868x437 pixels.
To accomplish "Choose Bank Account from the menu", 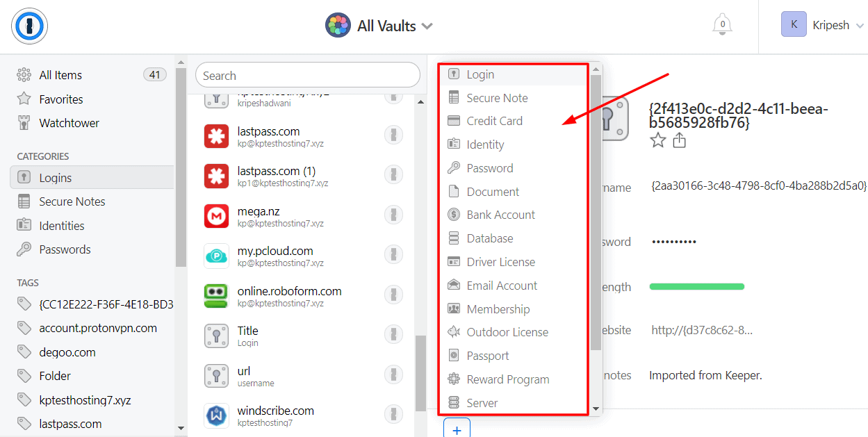I will click(x=514, y=215).
